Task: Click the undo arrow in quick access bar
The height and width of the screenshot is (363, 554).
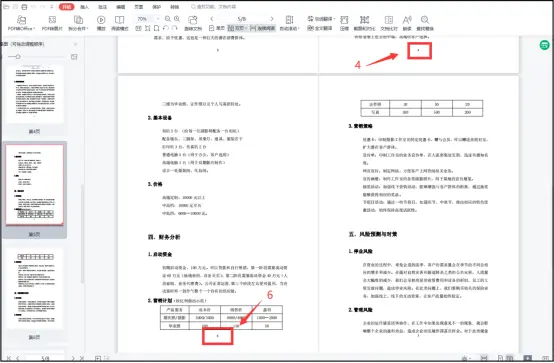Action: point(34,7)
